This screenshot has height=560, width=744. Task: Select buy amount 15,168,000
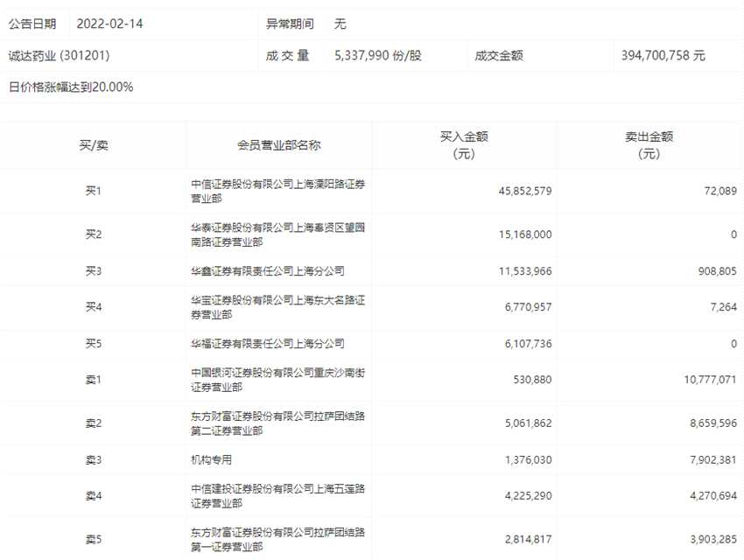tap(525, 234)
